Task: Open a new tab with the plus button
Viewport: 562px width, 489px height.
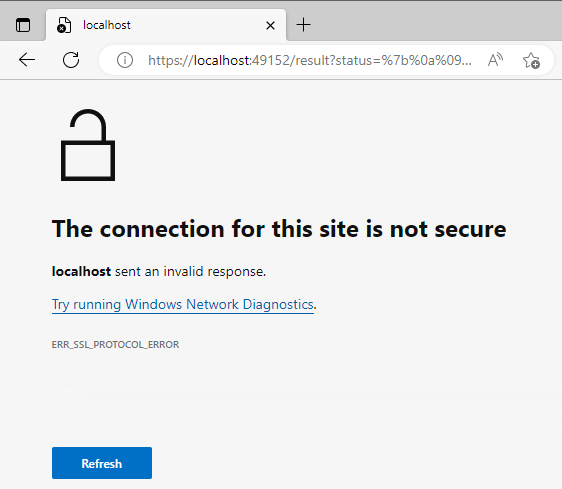Action: (304, 25)
